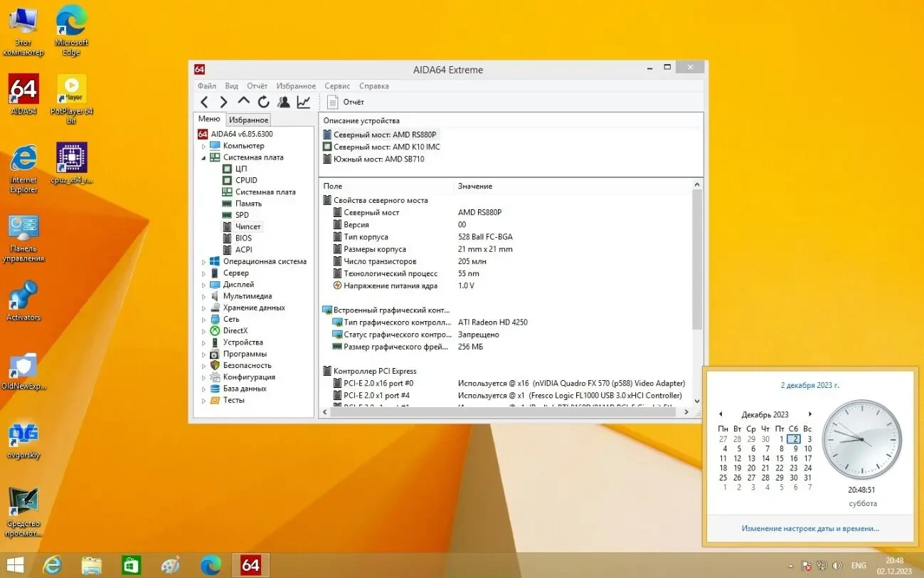Click the Back arrow in AIDA64 toolbar
924x578 pixels.
[x=204, y=102]
